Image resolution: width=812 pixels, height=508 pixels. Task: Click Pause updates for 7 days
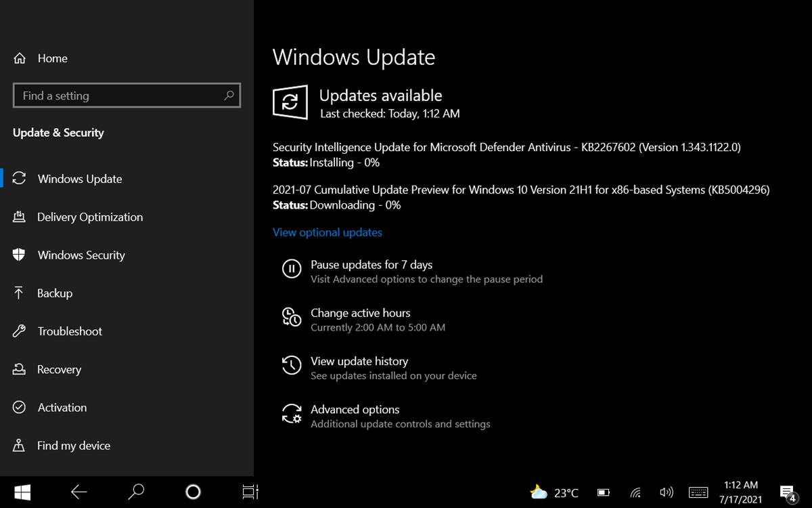click(371, 265)
